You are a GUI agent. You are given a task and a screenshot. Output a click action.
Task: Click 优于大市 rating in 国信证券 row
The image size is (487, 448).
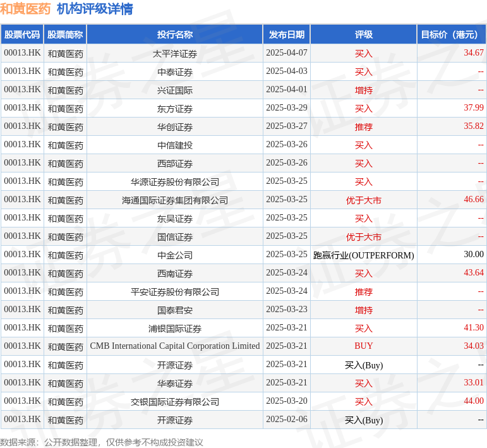click(364, 237)
